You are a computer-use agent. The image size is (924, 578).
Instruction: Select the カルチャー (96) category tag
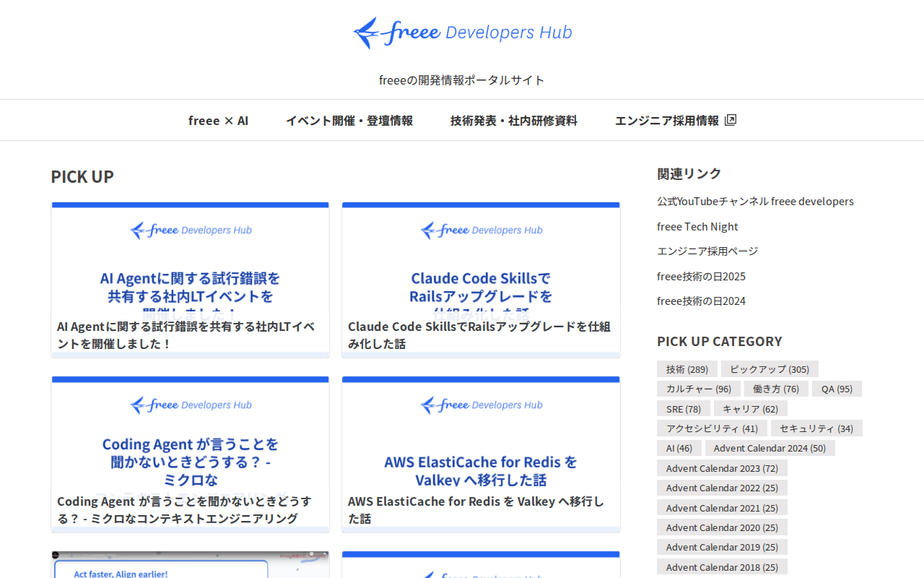699,389
